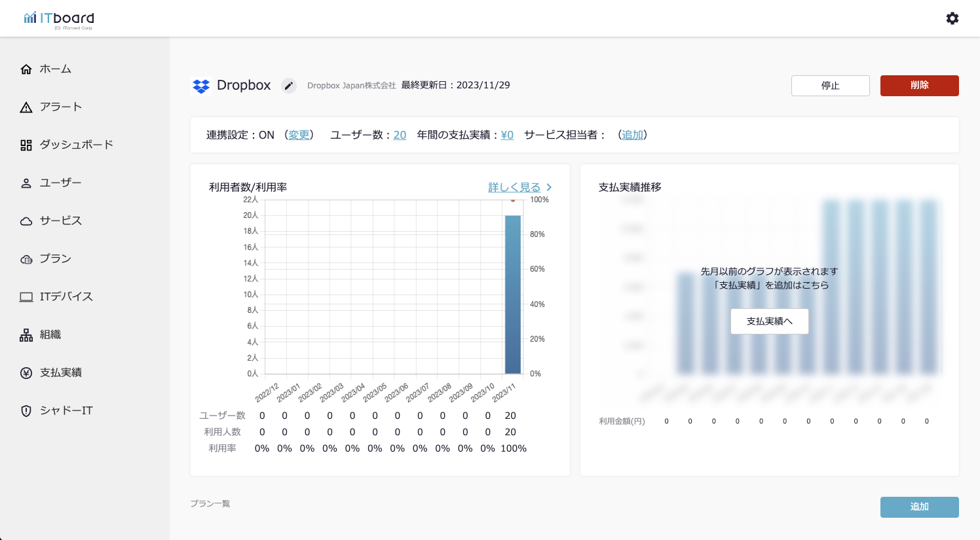Expand details via 詳しく見る chevron

[549, 187]
